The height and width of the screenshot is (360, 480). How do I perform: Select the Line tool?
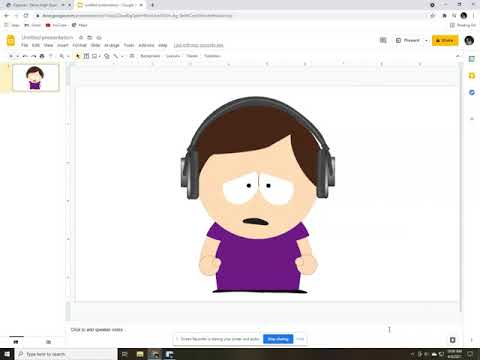(116, 56)
